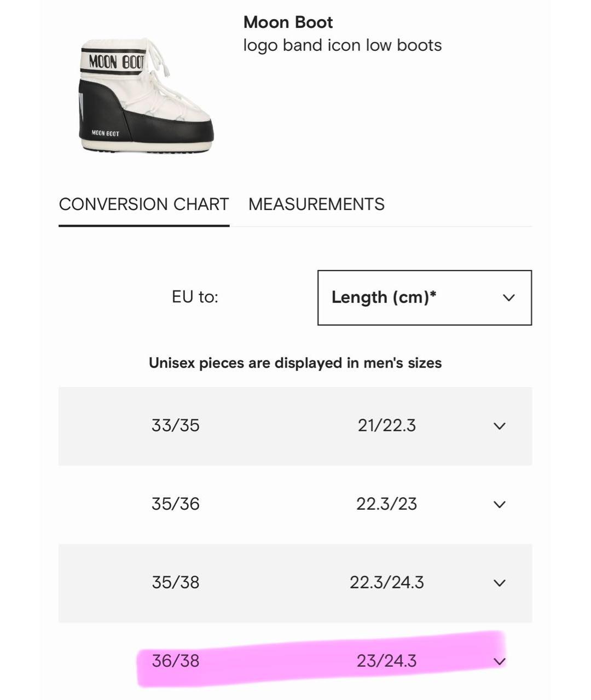Click logo band icon low boots title

[x=342, y=45]
